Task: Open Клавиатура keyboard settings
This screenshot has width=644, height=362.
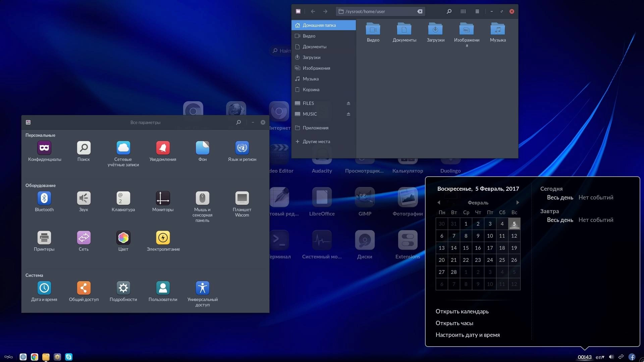Action: (123, 198)
